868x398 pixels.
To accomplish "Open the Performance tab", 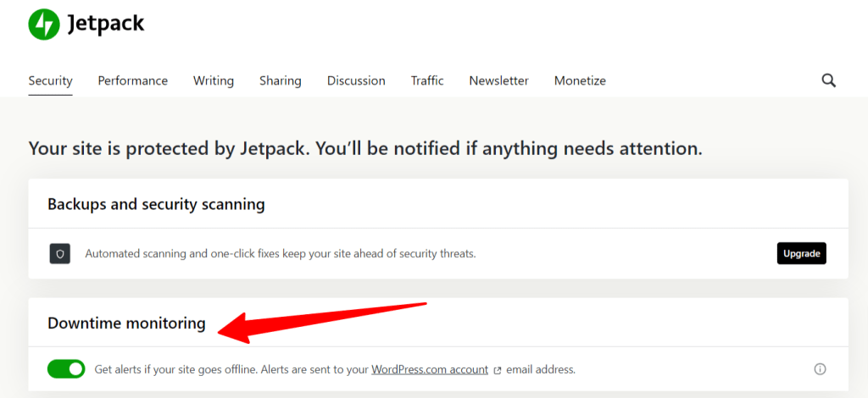I will tap(133, 80).
